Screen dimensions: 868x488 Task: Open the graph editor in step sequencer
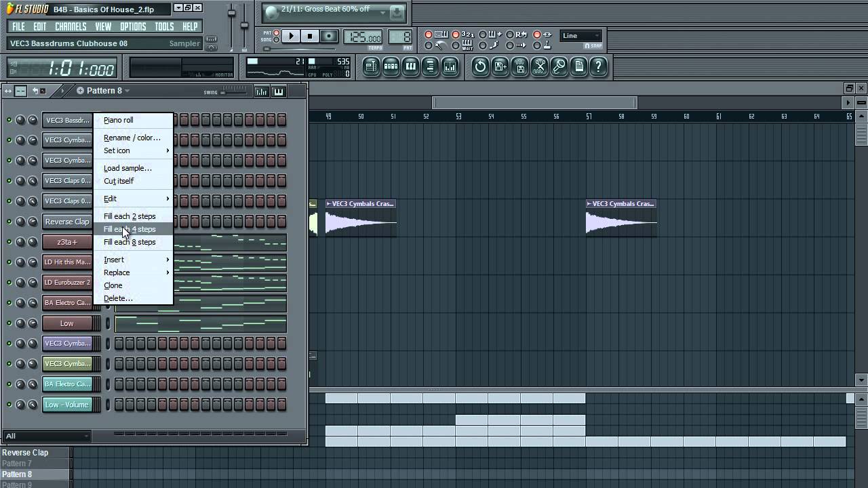click(261, 91)
